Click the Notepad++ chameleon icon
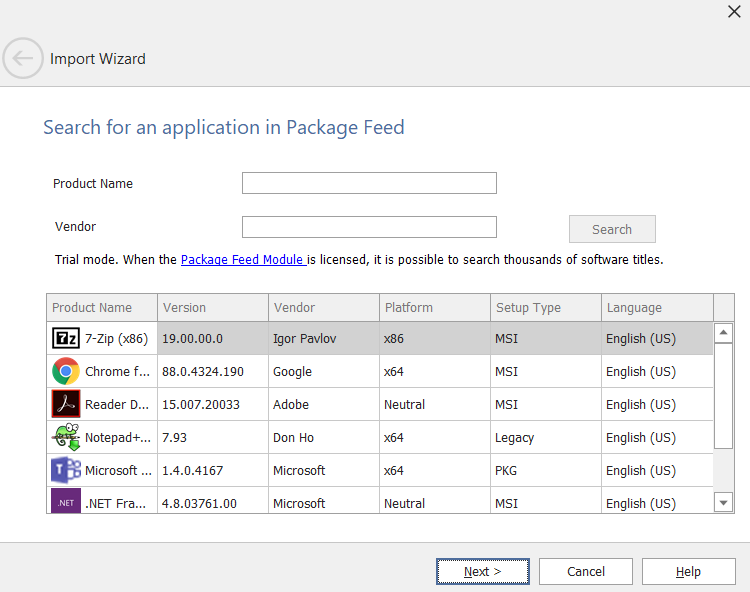 pos(66,437)
